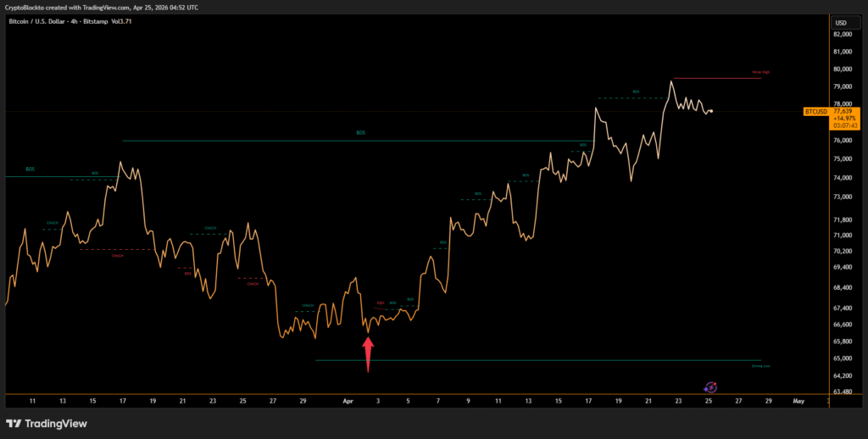Image resolution: width=868 pixels, height=439 pixels.
Task: Click the 80,000 price axis label
Action: coord(843,69)
